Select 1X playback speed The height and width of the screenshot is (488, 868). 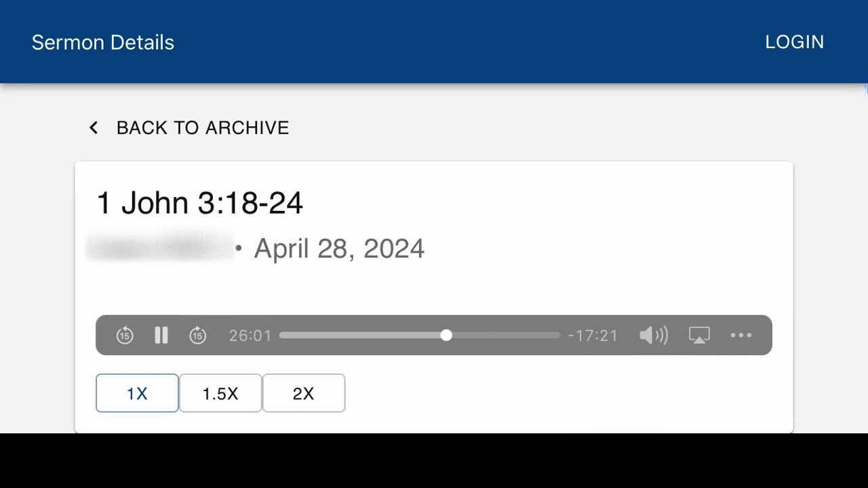[x=137, y=393]
